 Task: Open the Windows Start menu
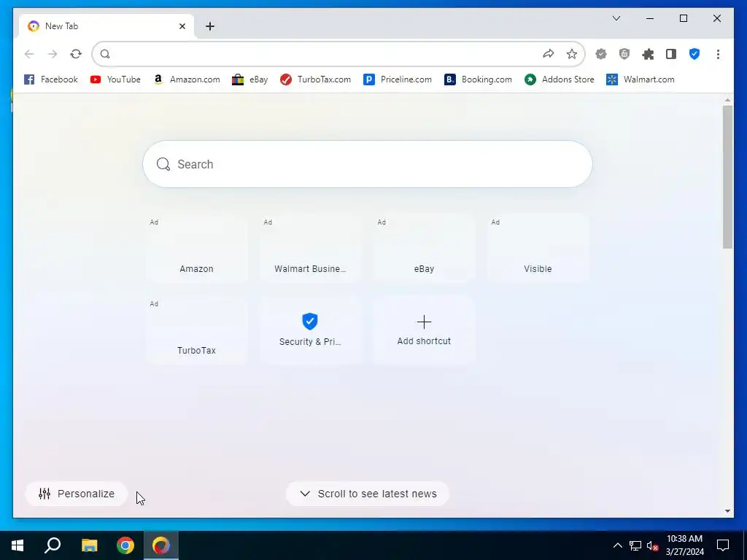[x=18, y=545]
